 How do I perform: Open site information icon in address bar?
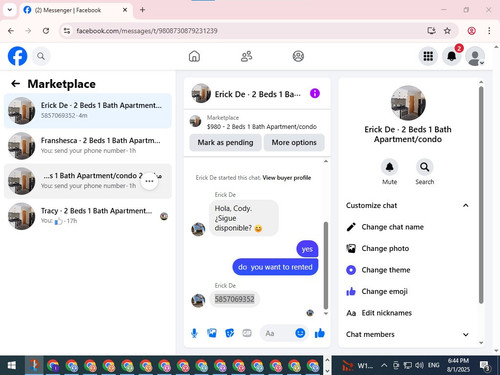pos(67,31)
